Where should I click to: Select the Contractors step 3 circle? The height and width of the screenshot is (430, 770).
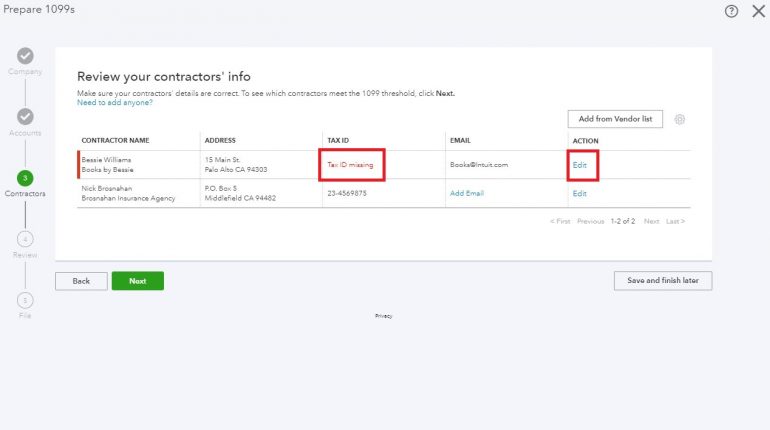pos(25,178)
